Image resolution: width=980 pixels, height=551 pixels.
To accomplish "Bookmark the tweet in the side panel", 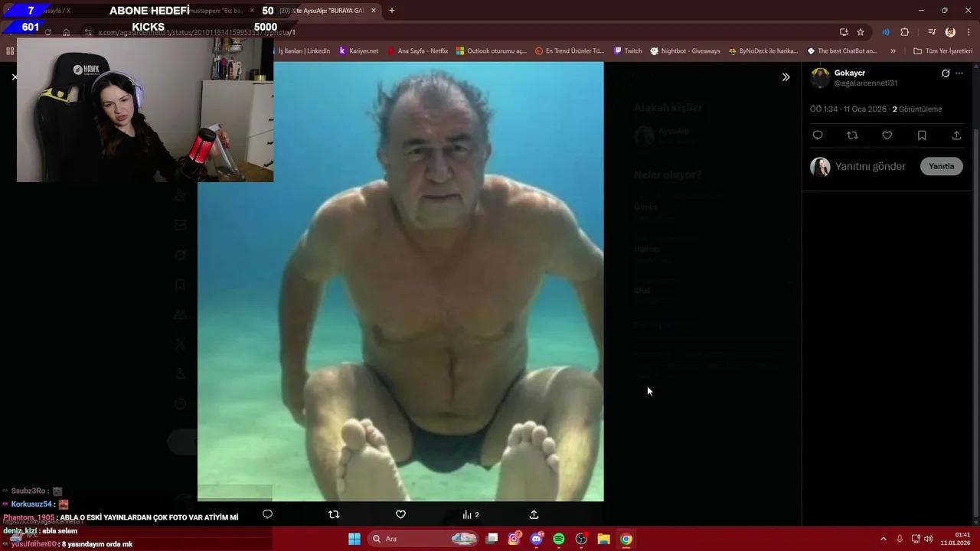I will 922,135.
